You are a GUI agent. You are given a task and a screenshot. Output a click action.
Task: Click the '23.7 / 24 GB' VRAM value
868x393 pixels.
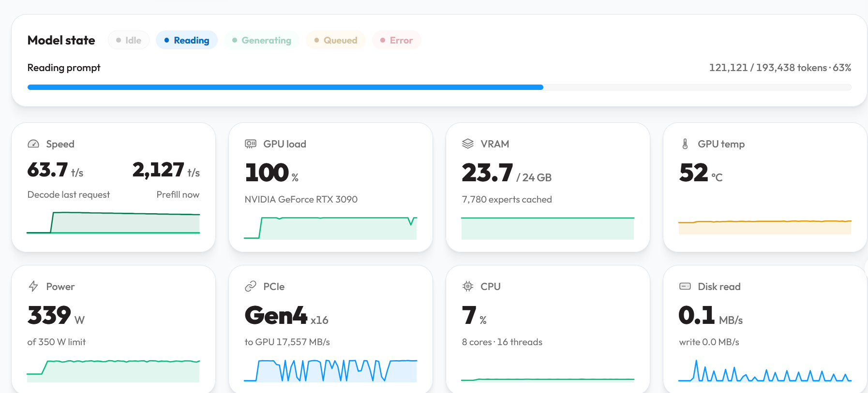pos(507,173)
